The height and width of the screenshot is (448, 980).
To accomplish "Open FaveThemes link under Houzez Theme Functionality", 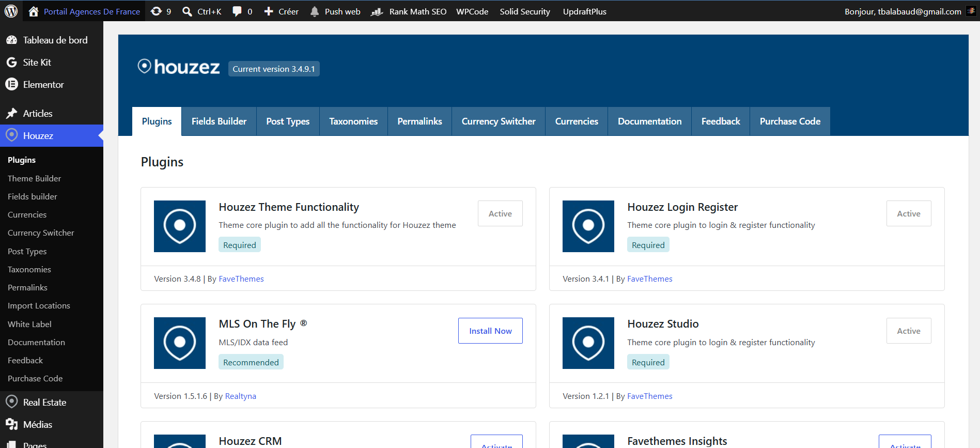I will tap(241, 279).
